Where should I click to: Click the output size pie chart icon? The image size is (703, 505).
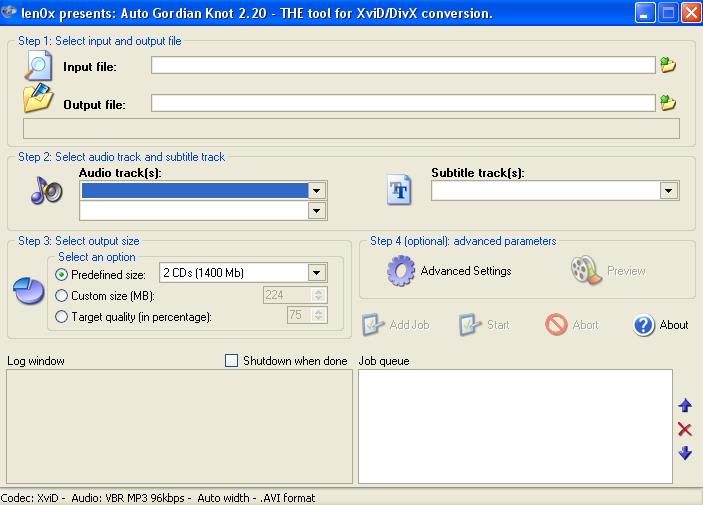click(29, 291)
